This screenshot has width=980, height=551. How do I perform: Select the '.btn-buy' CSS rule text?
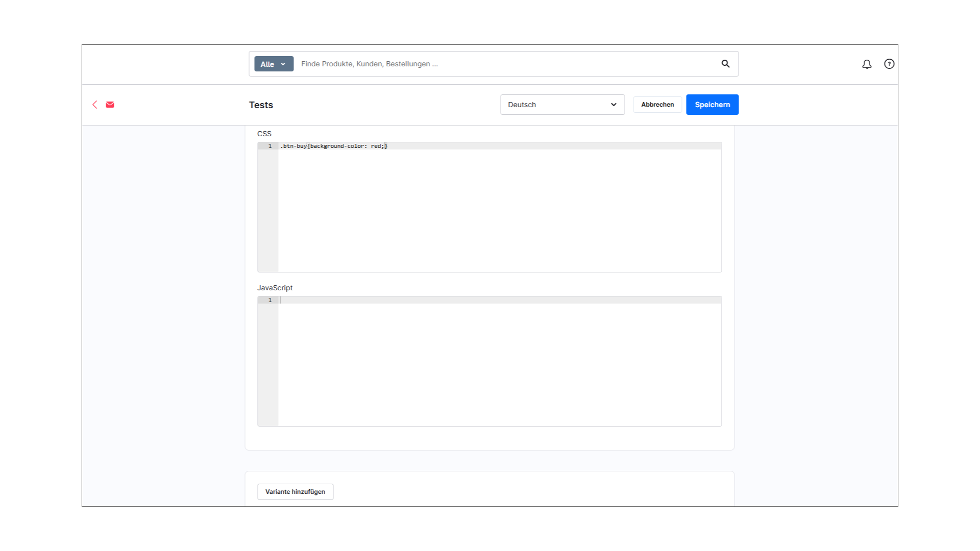pos(333,146)
